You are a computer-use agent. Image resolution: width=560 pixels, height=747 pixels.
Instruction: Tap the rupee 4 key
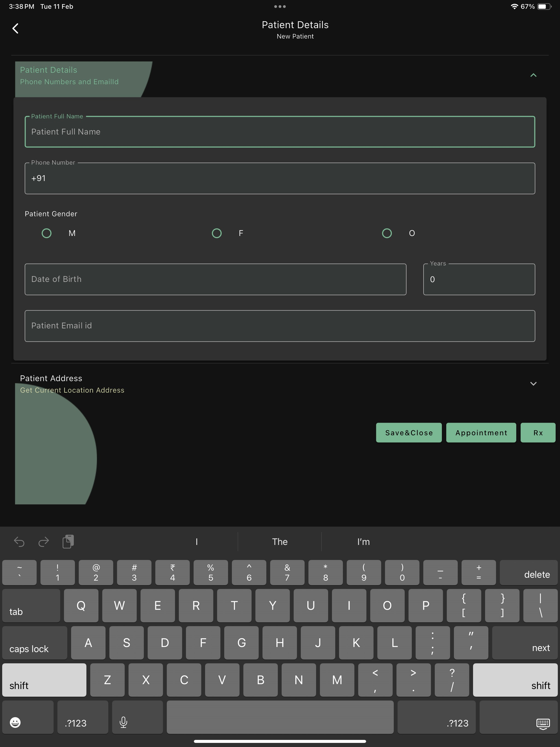pos(172,572)
